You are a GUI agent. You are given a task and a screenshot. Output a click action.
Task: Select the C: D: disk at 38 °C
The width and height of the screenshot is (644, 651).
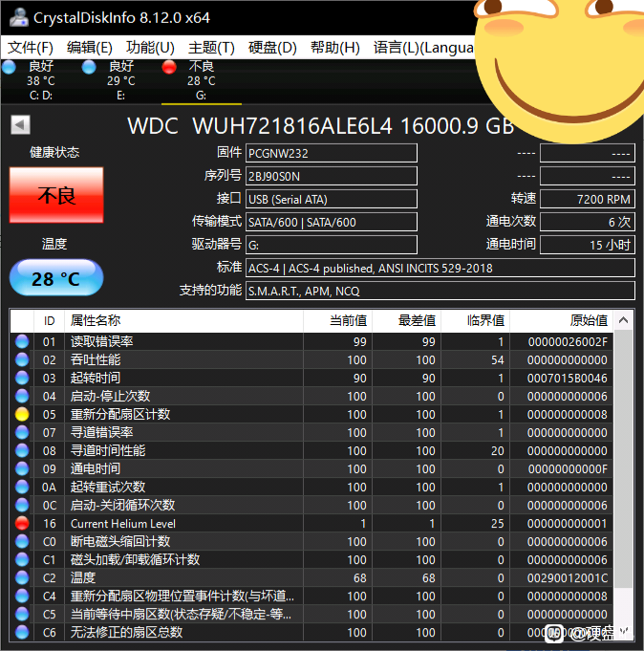[41, 80]
